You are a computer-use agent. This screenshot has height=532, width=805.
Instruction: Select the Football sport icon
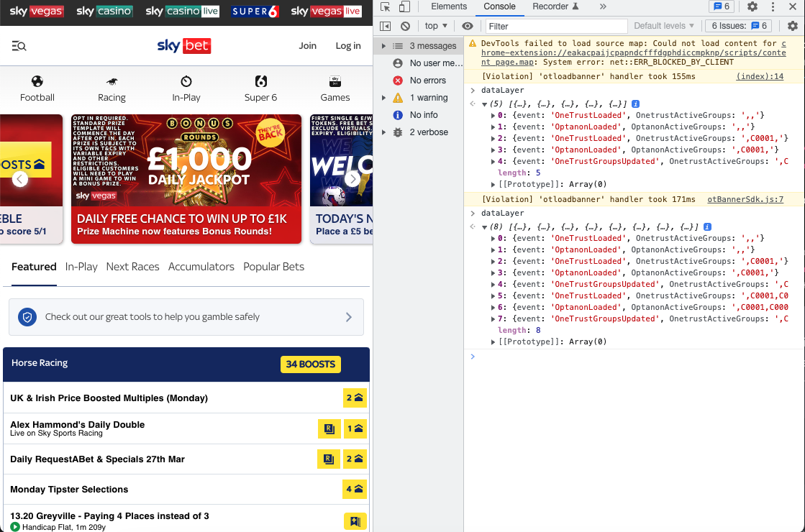coord(37,81)
